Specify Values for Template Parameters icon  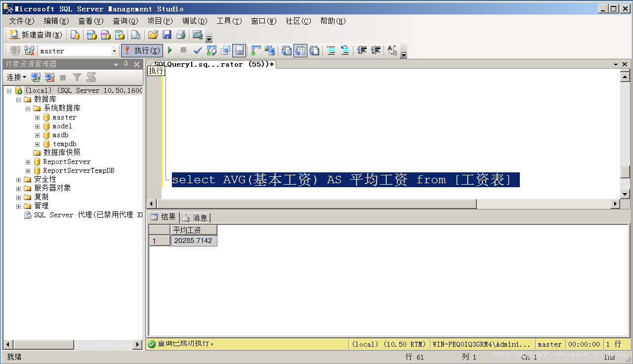[392, 50]
